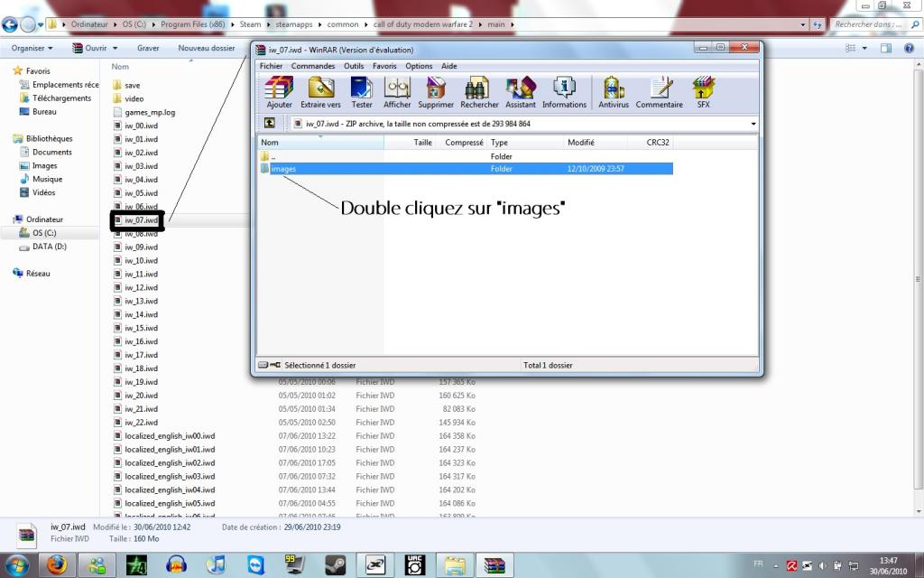Open Réseau in the navigation pane
The width and height of the screenshot is (924, 578).
coord(38,274)
